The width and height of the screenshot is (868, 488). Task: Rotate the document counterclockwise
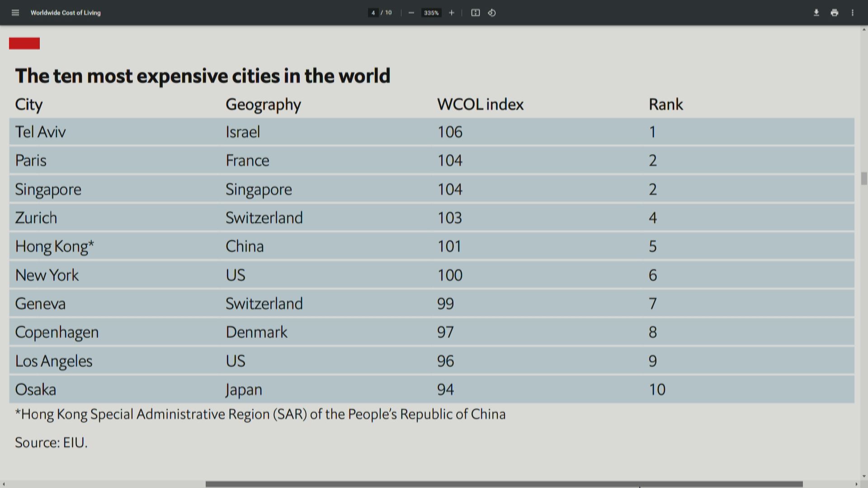(x=492, y=13)
